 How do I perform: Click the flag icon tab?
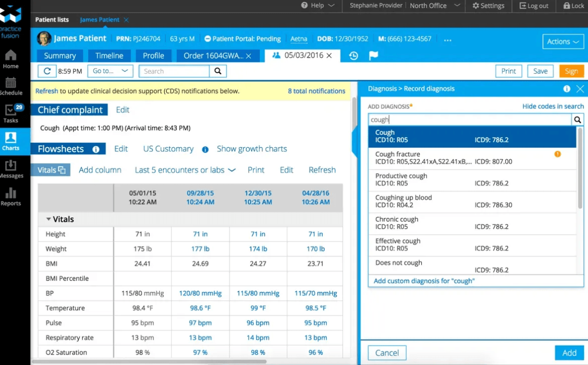373,56
